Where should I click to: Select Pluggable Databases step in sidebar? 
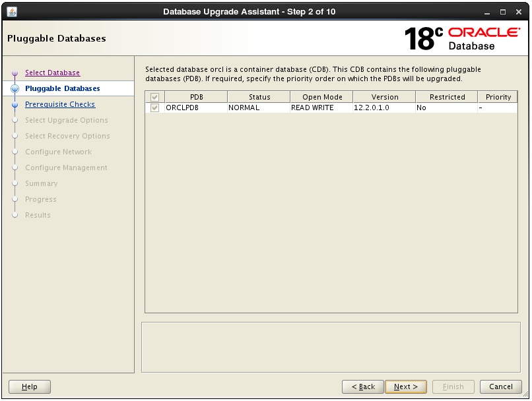tap(63, 88)
